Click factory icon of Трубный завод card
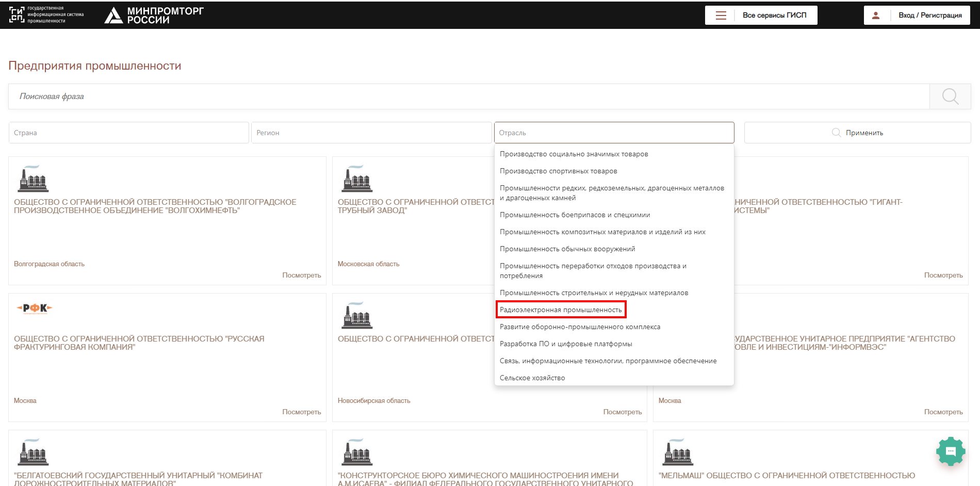This screenshot has width=980, height=486. [357, 179]
